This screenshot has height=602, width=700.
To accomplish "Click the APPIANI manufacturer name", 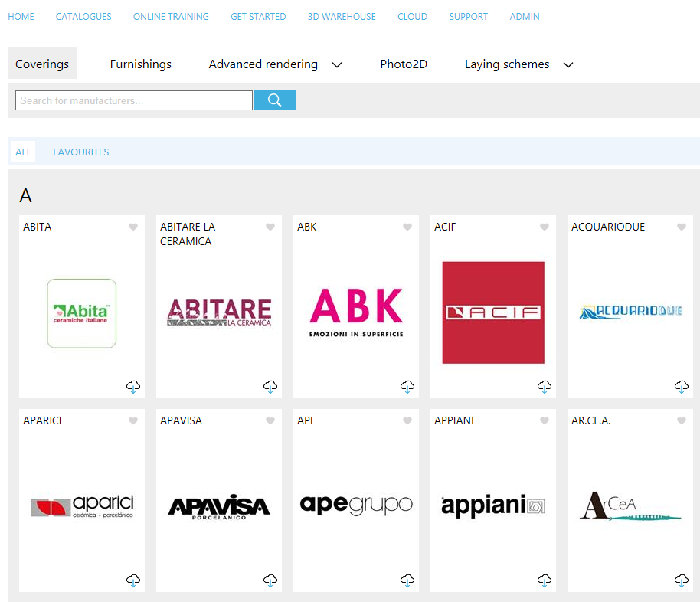I will (x=453, y=420).
